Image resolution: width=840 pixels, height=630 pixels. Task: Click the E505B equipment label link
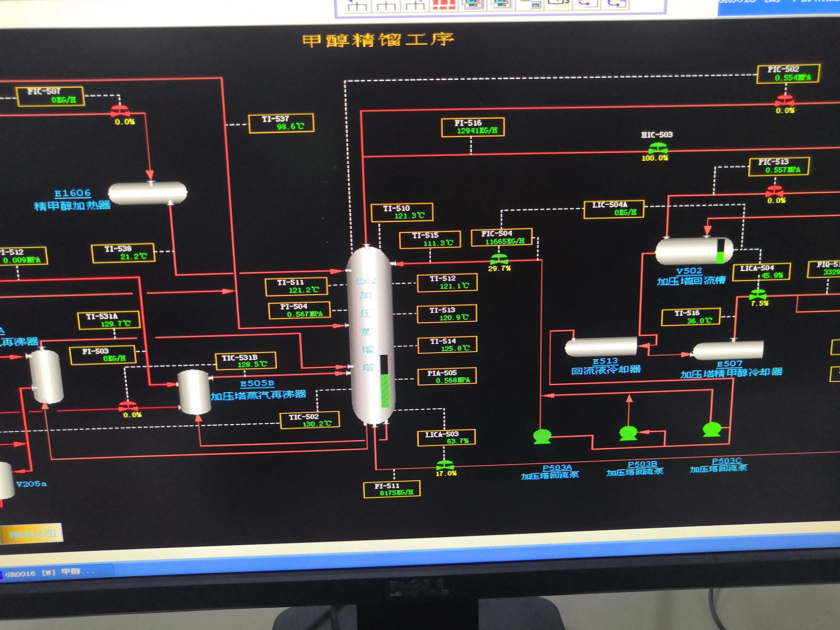257,383
